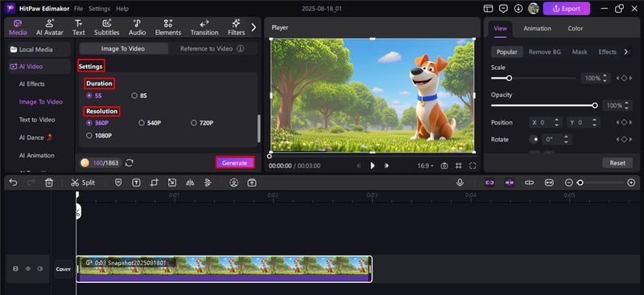Select 360P resolution
Screen dimensions: 644x295
point(97,123)
